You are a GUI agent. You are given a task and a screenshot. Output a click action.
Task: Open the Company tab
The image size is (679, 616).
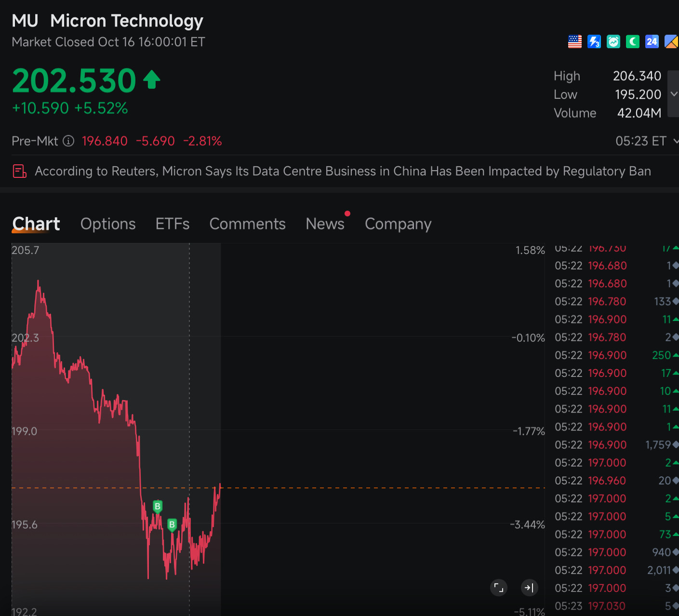pyautogui.click(x=398, y=224)
